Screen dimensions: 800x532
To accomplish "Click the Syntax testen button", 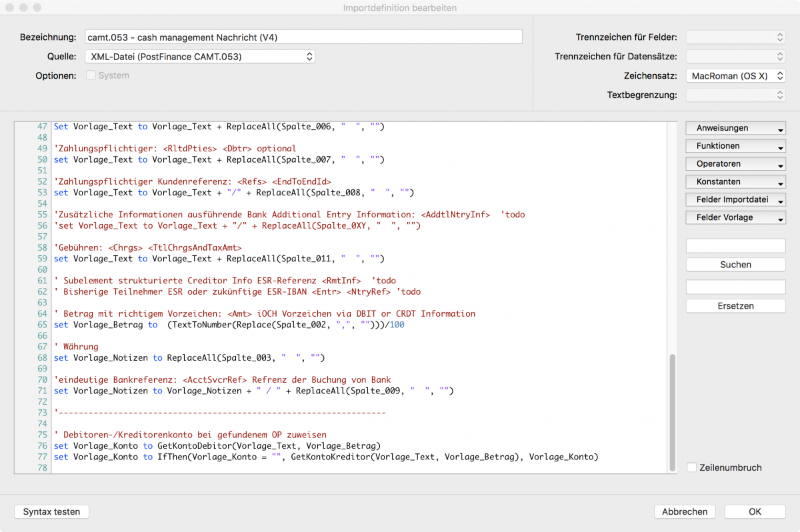I will click(51, 512).
